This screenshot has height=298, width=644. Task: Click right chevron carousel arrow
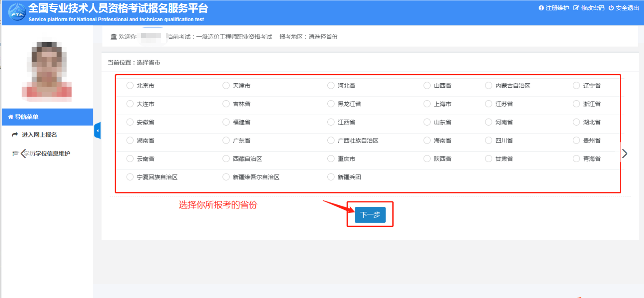pyautogui.click(x=624, y=154)
